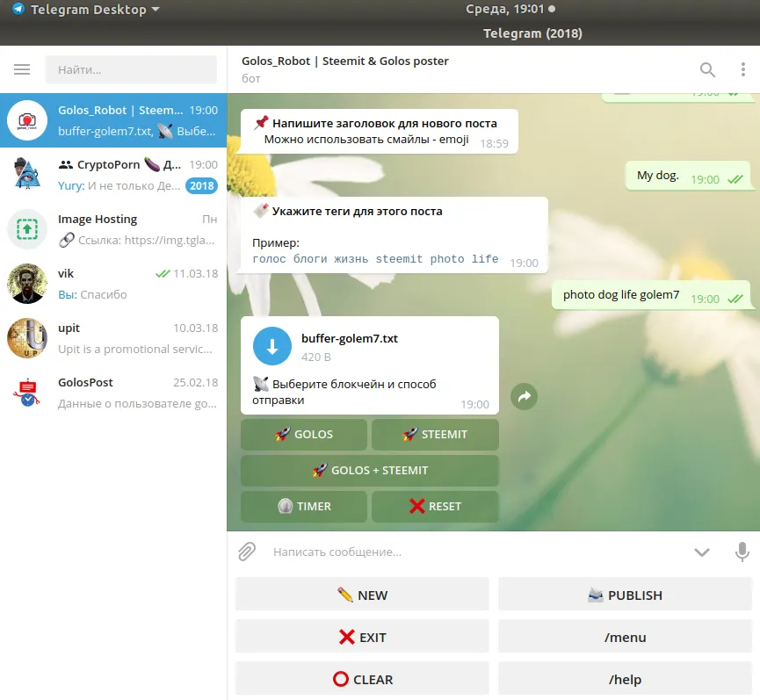Viewport: 760px width, 700px height.
Task: Click the PUBLISH keyboard button
Action: tap(625, 595)
